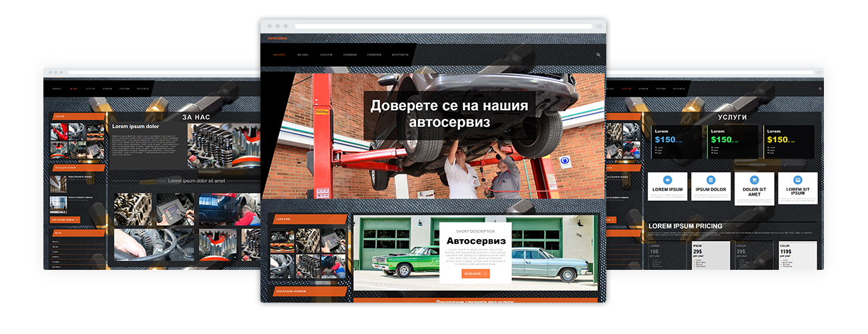Click the center browser window's close dot
868x334 pixels.
[270, 26]
